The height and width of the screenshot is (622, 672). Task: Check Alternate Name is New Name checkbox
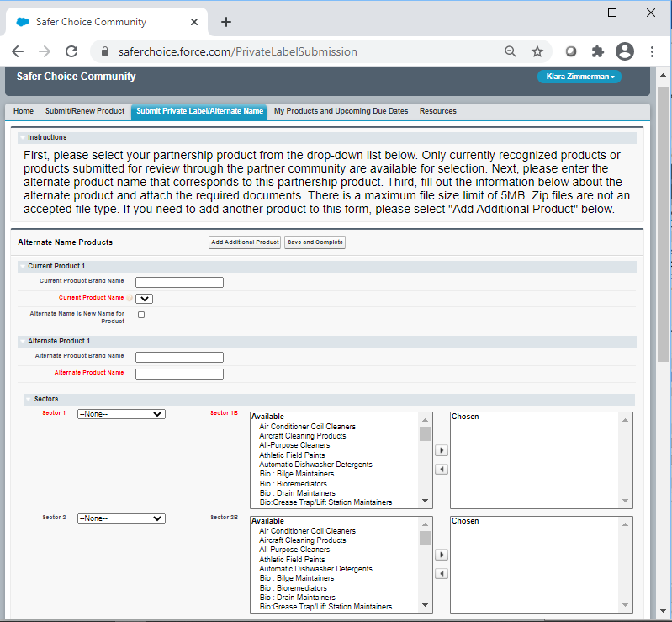pyautogui.click(x=141, y=315)
